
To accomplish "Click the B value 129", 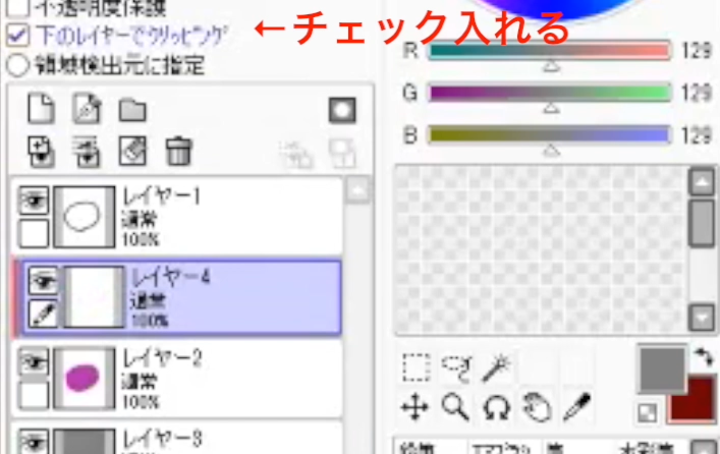I will pos(697,135).
